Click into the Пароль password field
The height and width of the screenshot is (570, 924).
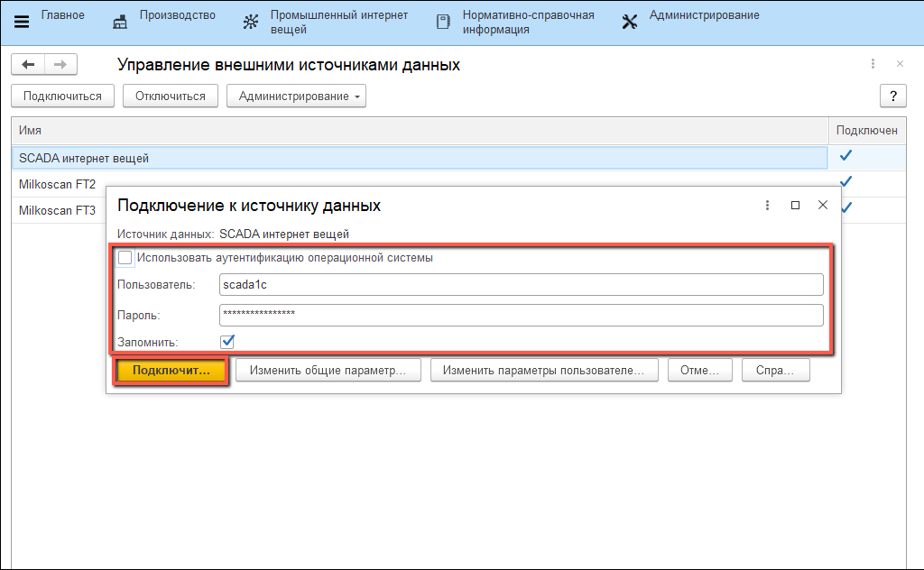521,314
